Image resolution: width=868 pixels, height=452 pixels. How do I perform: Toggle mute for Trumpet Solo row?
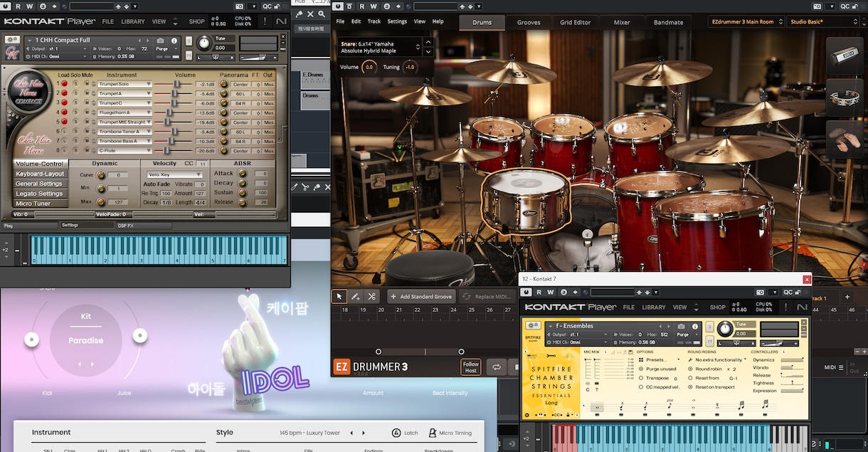point(86,84)
